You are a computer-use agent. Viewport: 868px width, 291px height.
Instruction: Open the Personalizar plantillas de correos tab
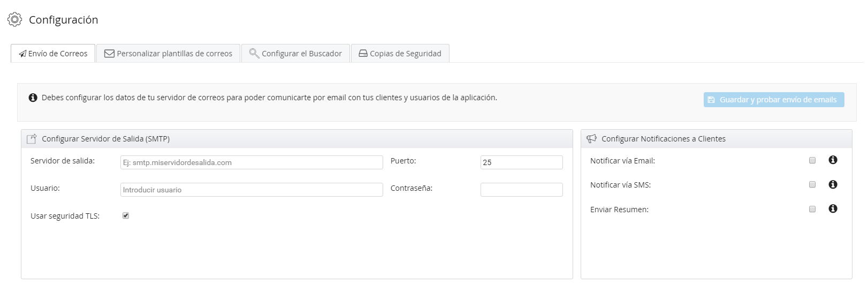coord(169,54)
